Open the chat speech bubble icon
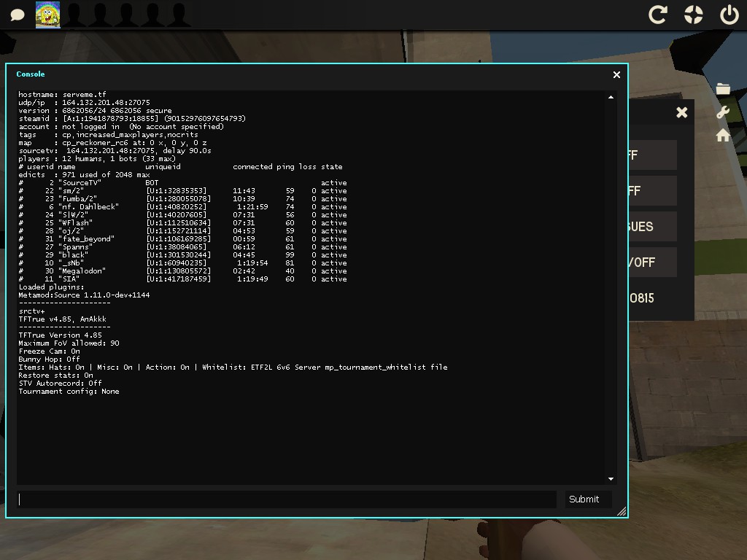 click(x=18, y=15)
